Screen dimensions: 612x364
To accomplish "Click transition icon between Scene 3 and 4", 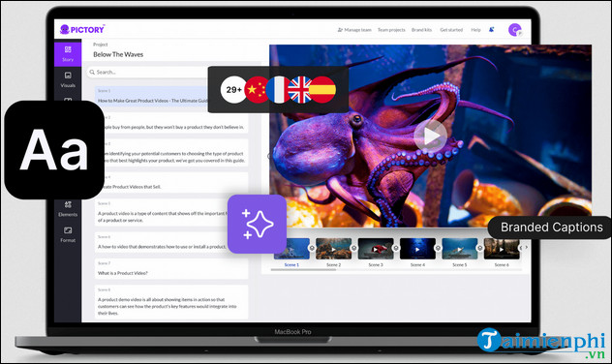I will 396,248.
